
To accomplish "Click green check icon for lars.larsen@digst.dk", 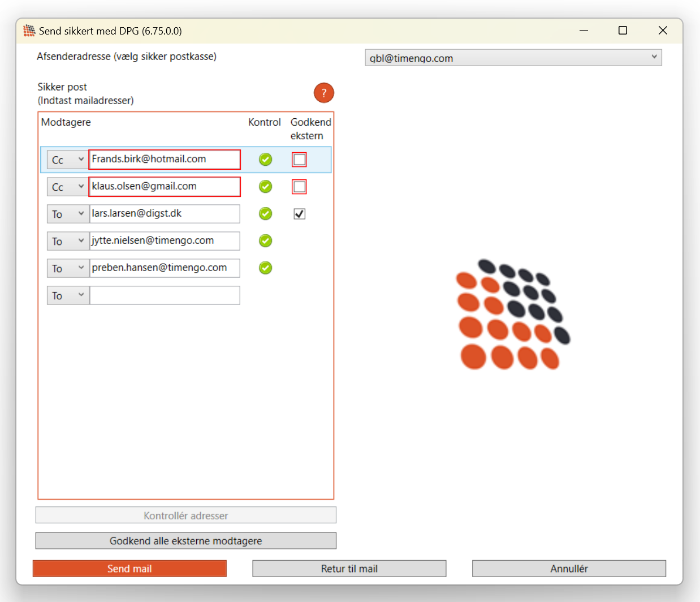I will 265,214.
